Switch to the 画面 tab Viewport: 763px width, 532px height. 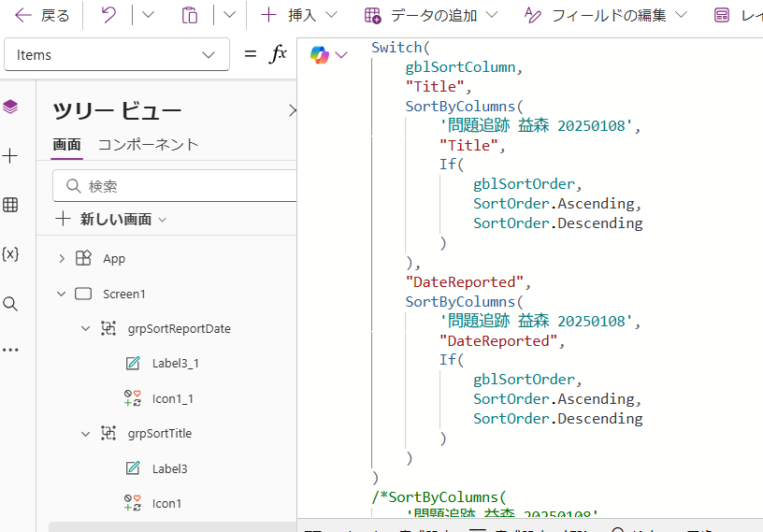coord(66,145)
